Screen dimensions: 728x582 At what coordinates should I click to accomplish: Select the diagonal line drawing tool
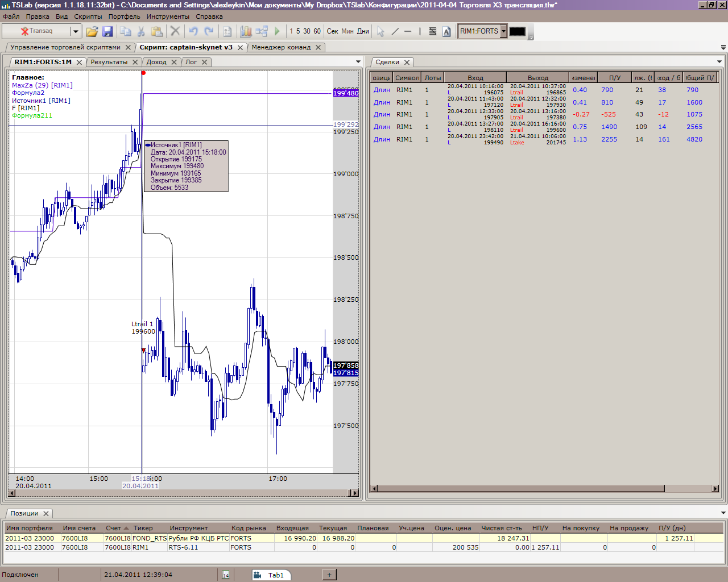click(395, 31)
